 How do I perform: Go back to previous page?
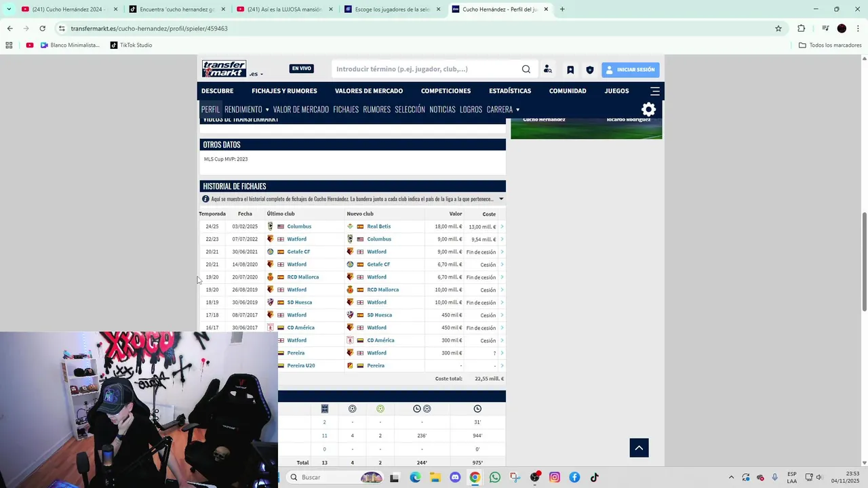click(x=9, y=28)
